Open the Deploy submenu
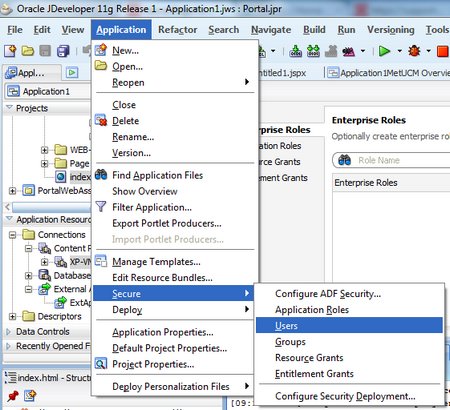 (173, 310)
